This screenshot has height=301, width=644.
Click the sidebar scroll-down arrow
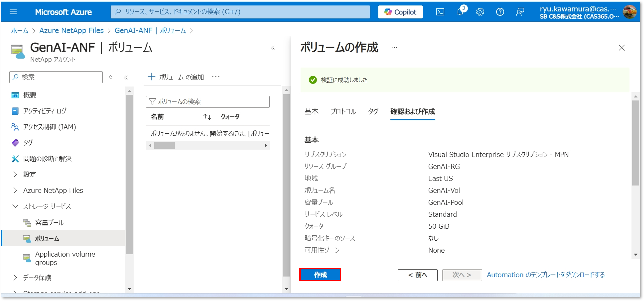pyautogui.click(x=129, y=289)
